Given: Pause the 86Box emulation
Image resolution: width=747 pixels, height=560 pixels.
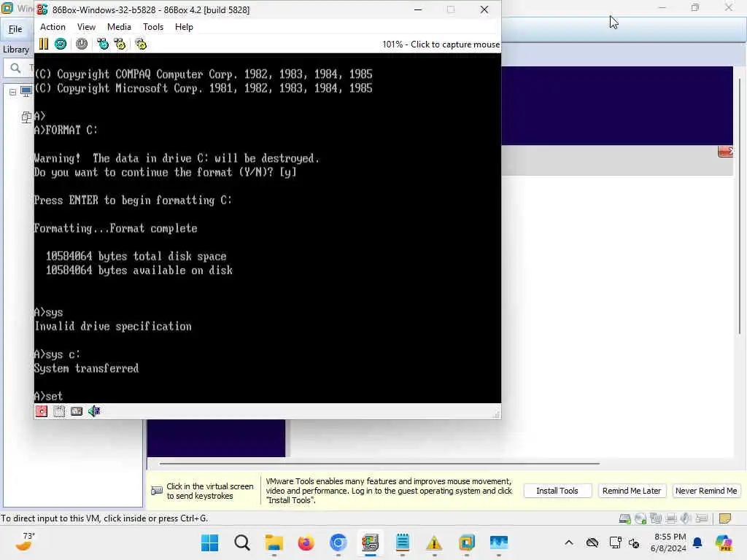Looking at the screenshot, I should 43,44.
